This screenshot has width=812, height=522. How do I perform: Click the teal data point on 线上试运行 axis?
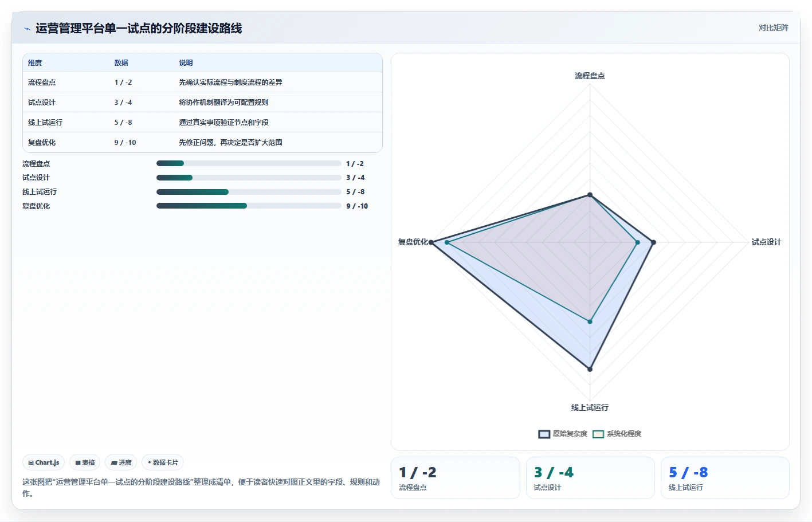click(x=590, y=321)
